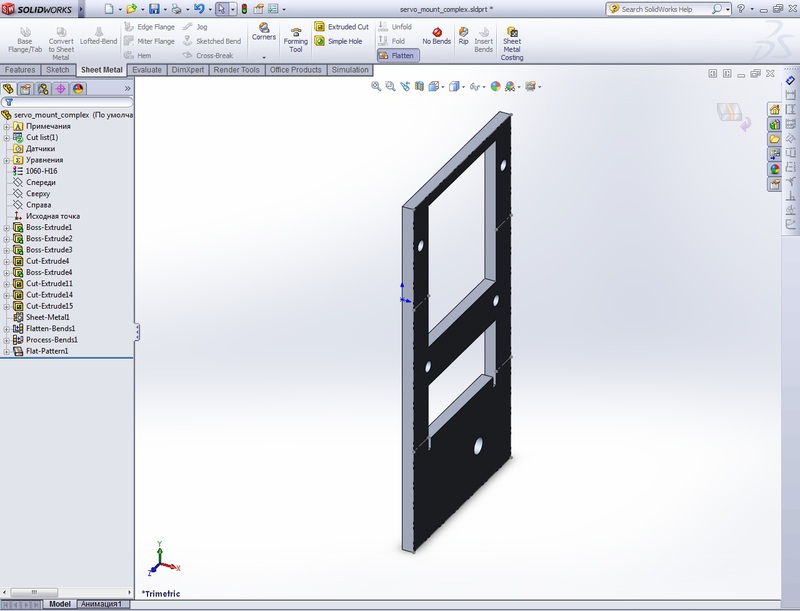The image size is (800, 611).
Task: Select the Miter Flange tool
Action: [x=149, y=41]
